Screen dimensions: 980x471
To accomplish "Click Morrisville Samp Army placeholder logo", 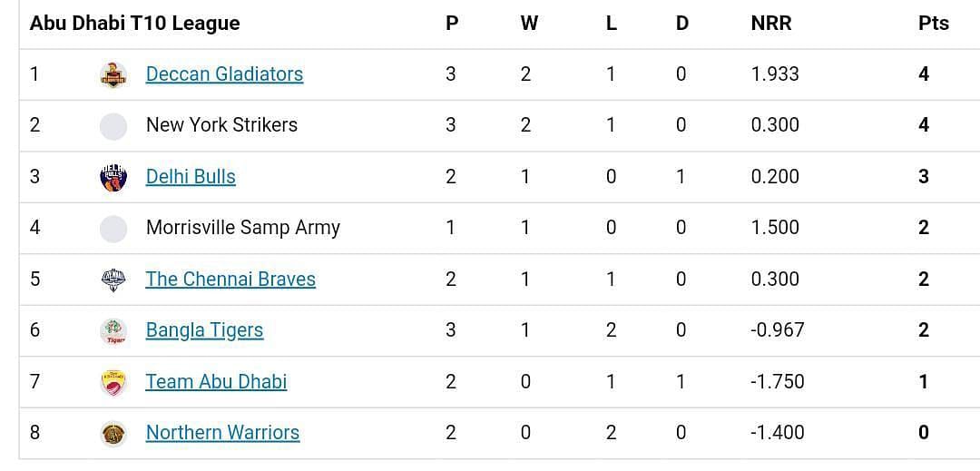I will click(113, 229).
